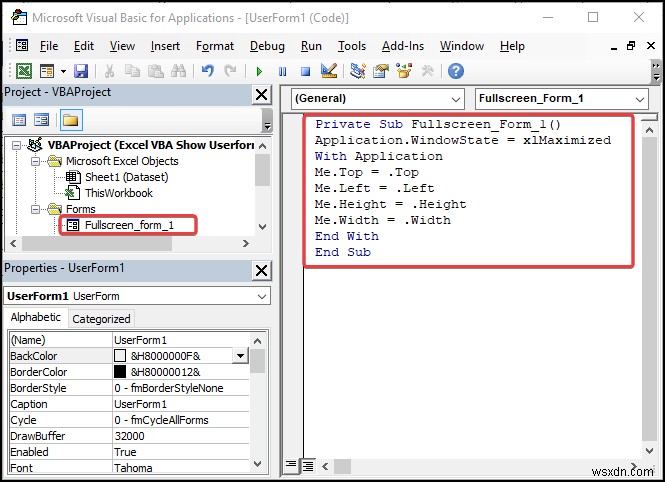Image resolution: width=665 pixels, height=482 pixels.
Task: Open Find with the binoculars icon
Action: (179, 71)
